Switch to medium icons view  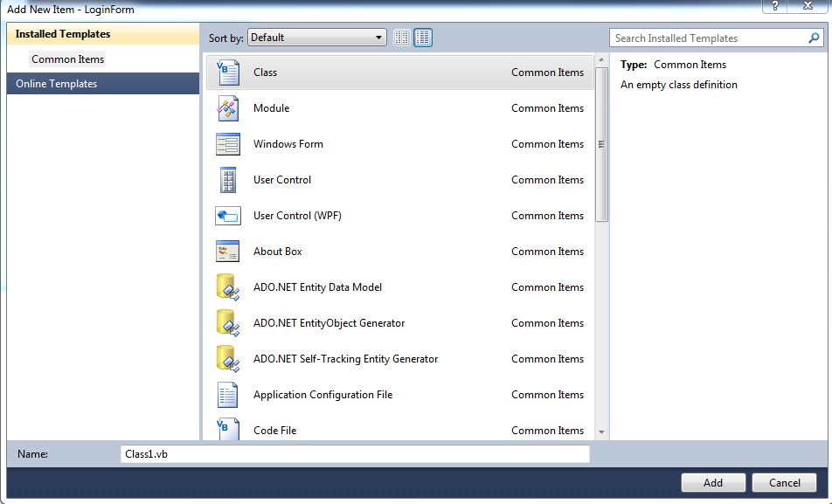[422, 37]
